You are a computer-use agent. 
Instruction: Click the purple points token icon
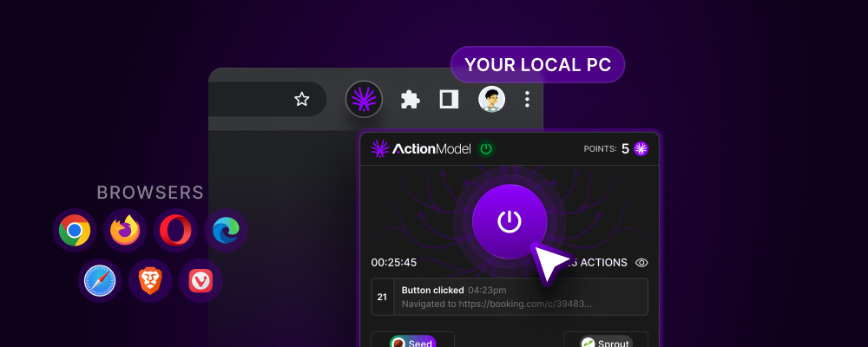tap(641, 149)
